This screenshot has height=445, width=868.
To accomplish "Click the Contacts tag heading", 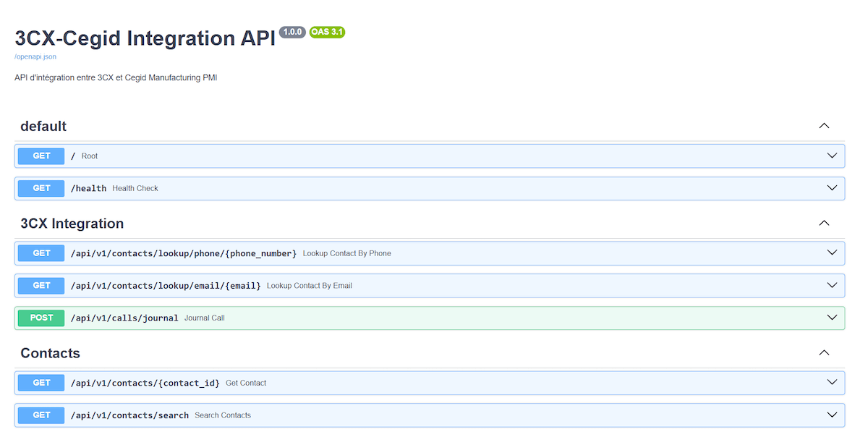I will click(50, 353).
